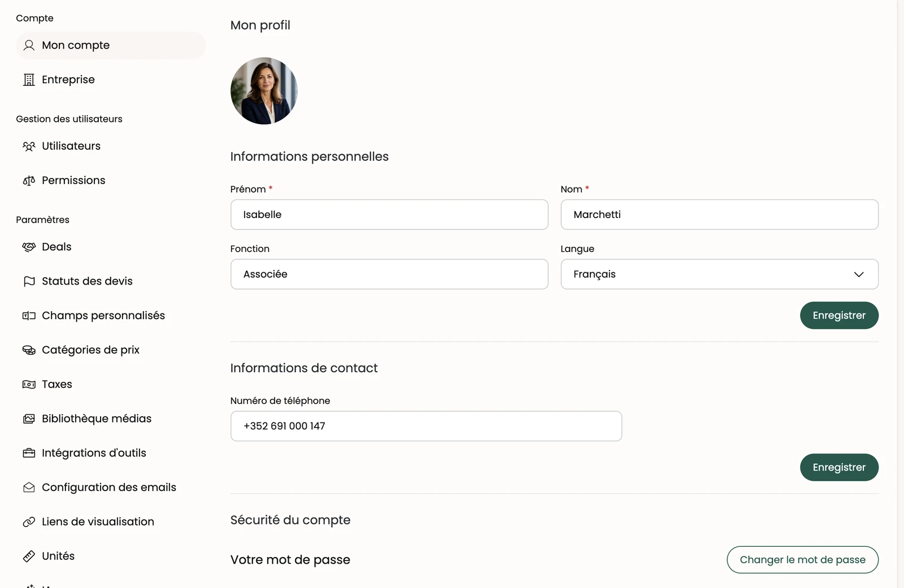Click the Prénom field containing Isabelle

click(x=389, y=215)
